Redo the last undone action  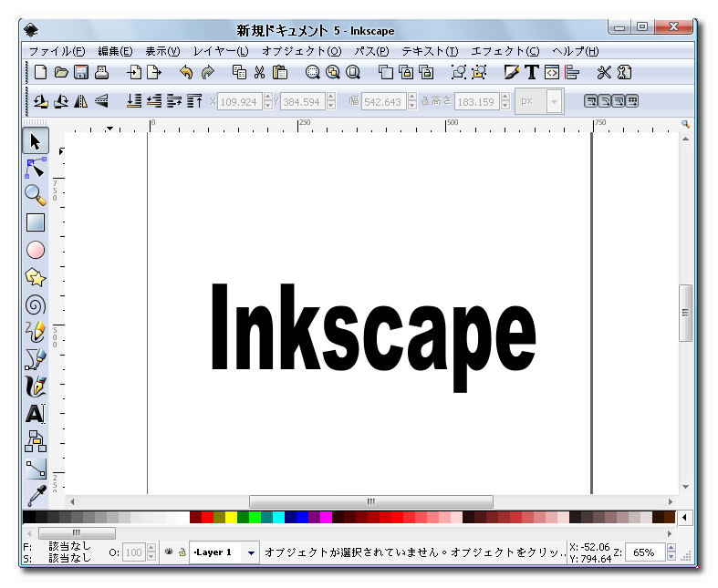208,72
